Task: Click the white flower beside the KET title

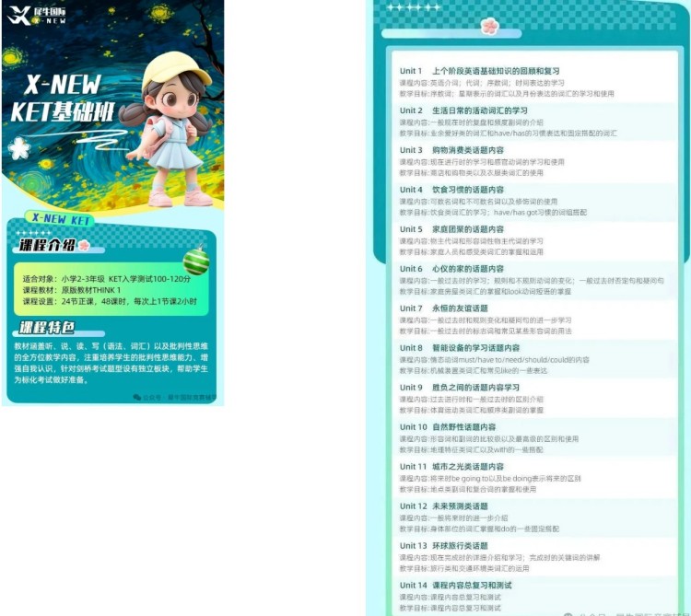Action: click(18, 147)
